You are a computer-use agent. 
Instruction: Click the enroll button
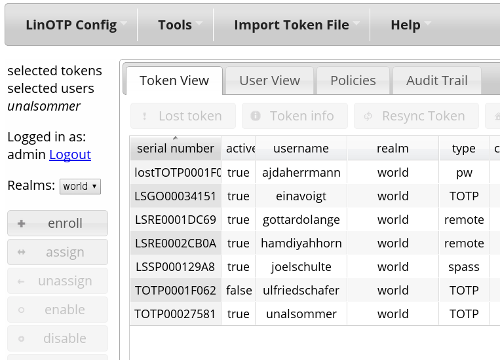57,223
